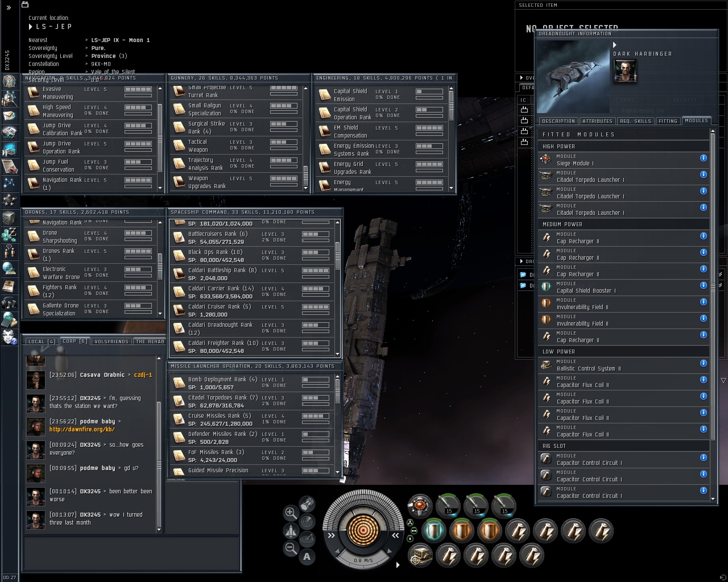Image resolution: width=728 pixels, height=582 pixels.
Task: Show info for first Invulnerability Field II
Action: (x=704, y=302)
